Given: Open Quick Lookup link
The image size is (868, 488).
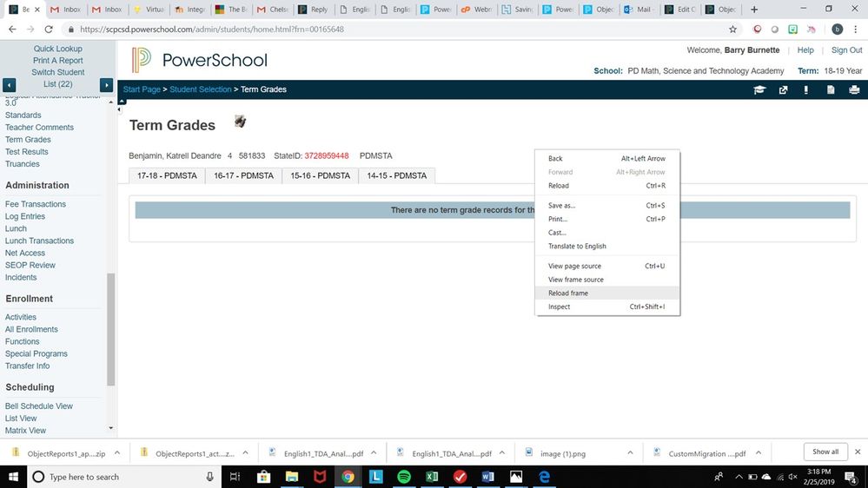Looking at the screenshot, I should (57, 49).
